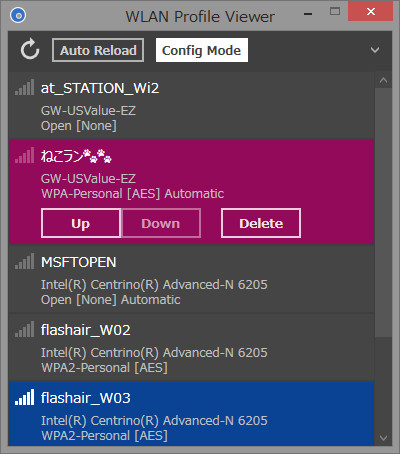This screenshot has width=400, height=454.
Task: Click signal bars icon for flashair_W02
Action: pos(25,329)
